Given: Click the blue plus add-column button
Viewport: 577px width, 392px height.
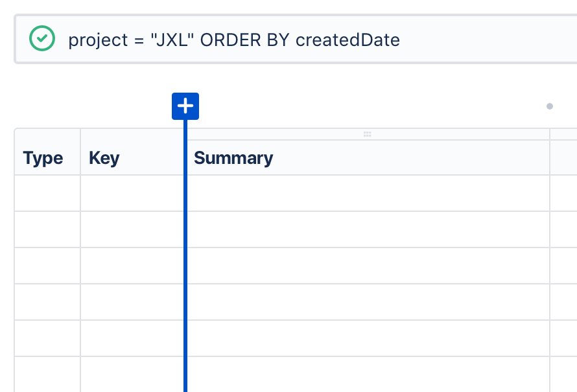Looking at the screenshot, I should point(185,106).
